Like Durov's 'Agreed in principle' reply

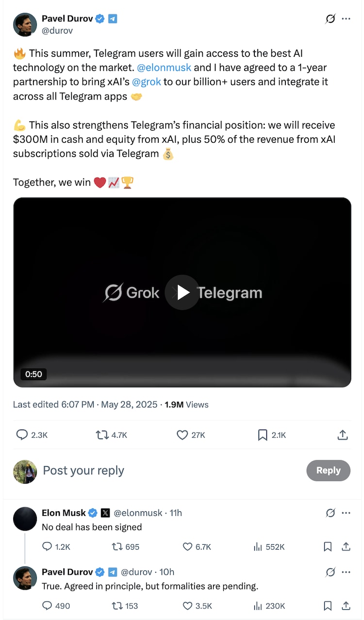pyautogui.click(x=188, y=606)
